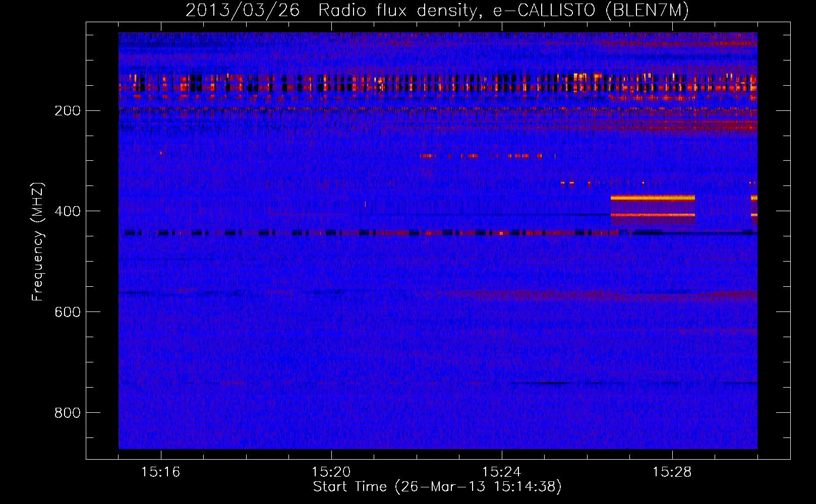Click the 400 frequency tick label
Image resolution: width=816 pixels, height=504 pixels.
(67, 212)
